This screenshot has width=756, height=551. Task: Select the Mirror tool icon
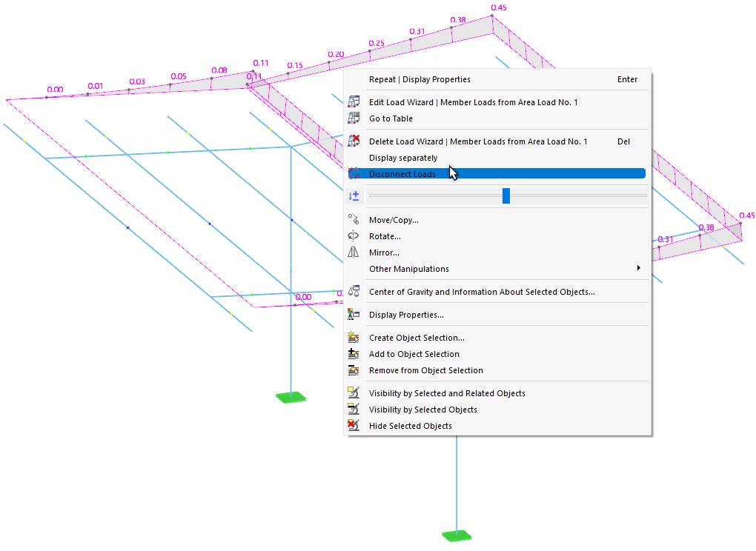(354, 252)
